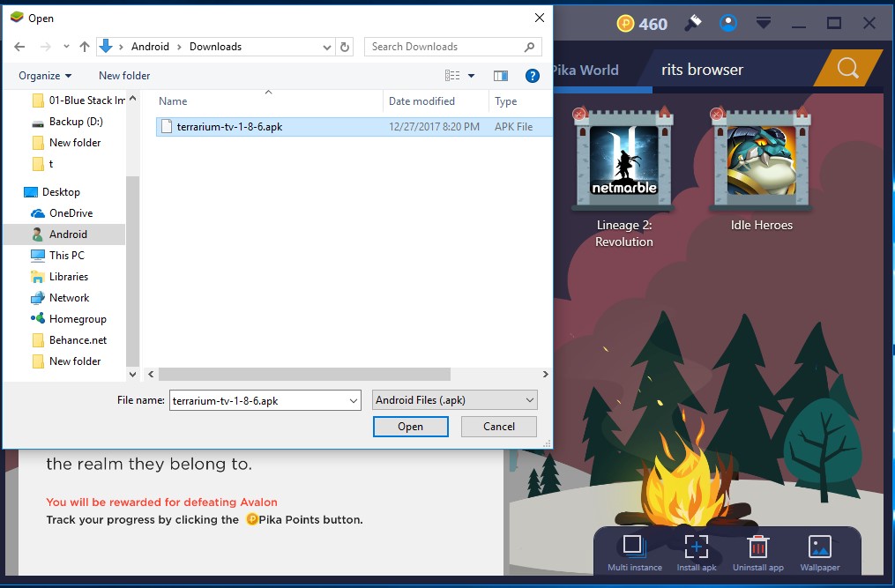The height and width of the screenshot is (588, 895).
Task: Click the forward navigation arrow in Open dialog
Action: tap(46, 47)
